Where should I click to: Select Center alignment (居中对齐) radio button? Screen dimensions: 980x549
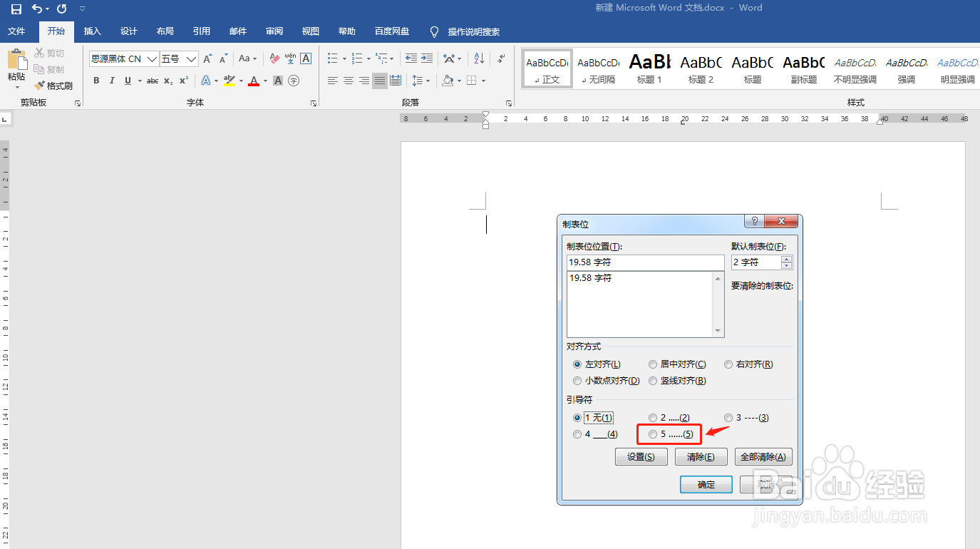click(653, 364)
